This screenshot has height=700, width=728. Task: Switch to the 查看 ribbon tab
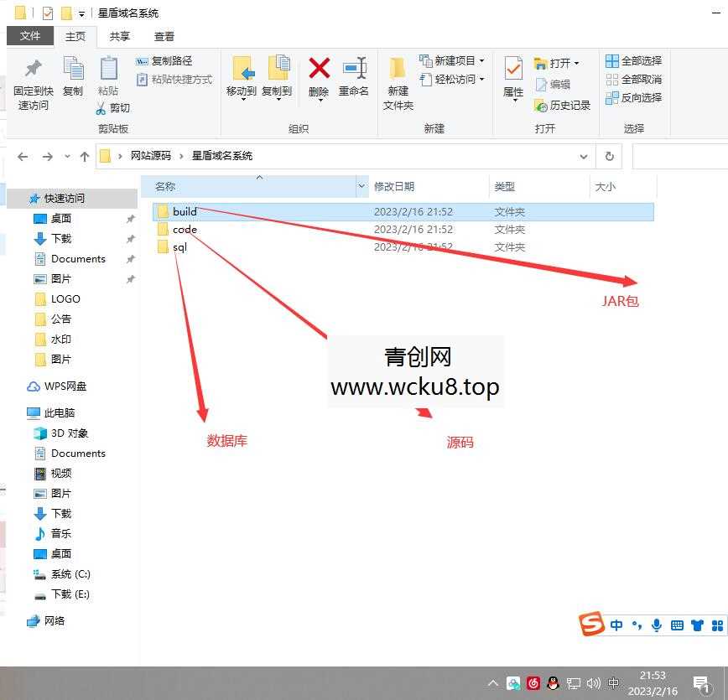(x=164, y=36)
